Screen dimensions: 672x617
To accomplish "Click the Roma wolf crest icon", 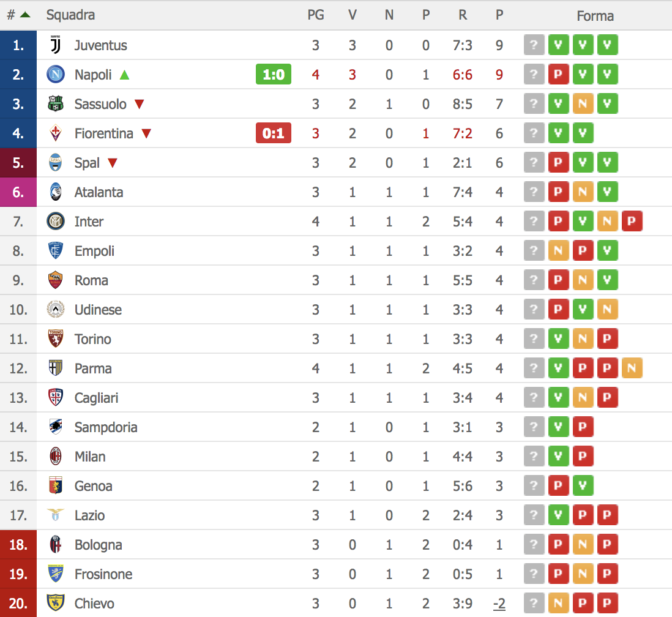I will (x=55, y=280).
